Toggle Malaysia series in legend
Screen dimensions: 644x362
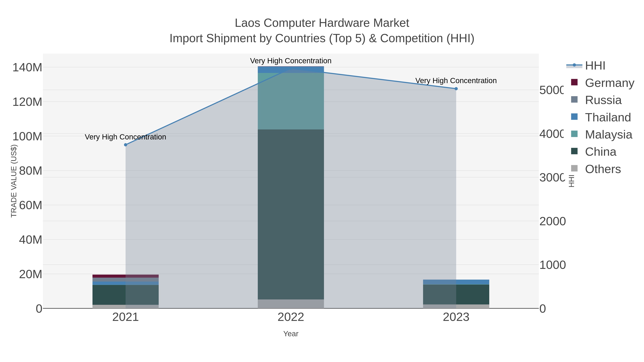tap(602, 134)
